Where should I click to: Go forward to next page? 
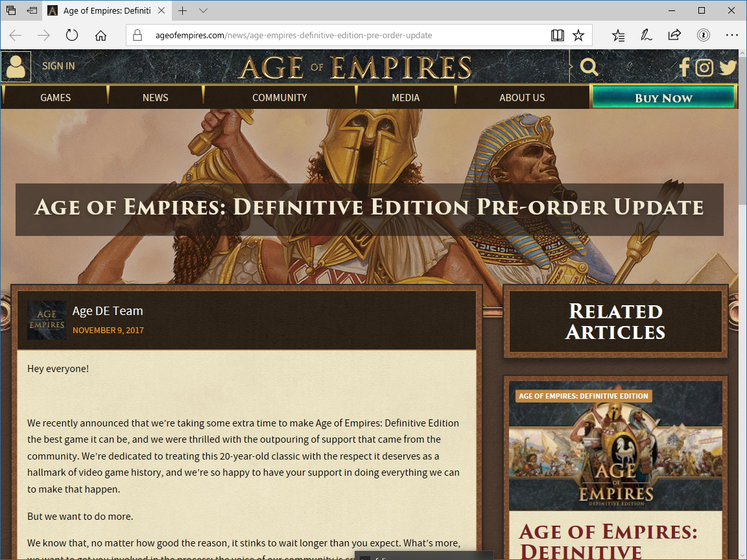pyautogui.click(x=43, y=35)
